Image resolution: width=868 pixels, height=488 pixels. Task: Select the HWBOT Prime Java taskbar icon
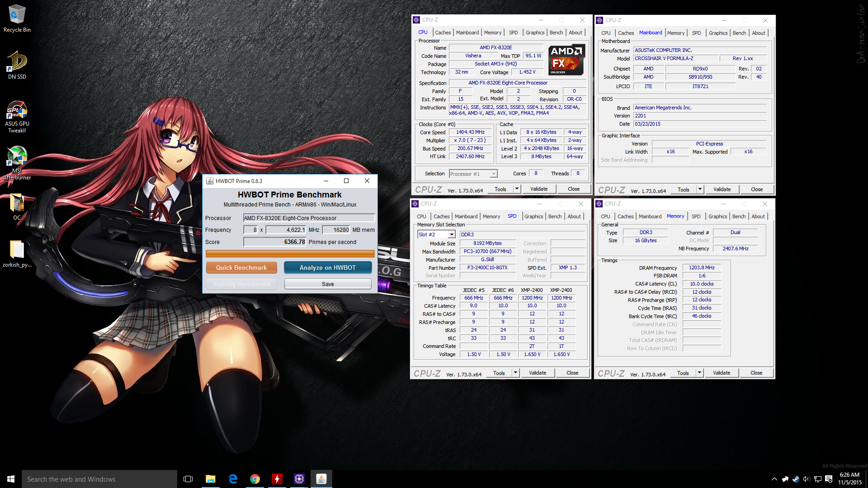(x=321, y=479)
